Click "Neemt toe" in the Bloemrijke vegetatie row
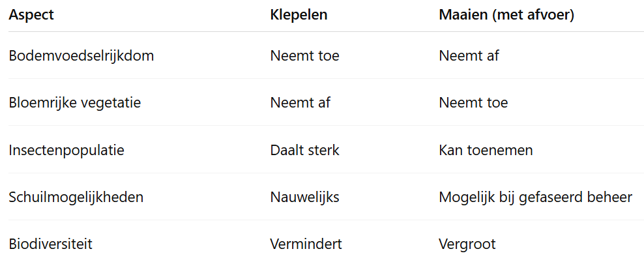644x262 pixels. point(473,102)
